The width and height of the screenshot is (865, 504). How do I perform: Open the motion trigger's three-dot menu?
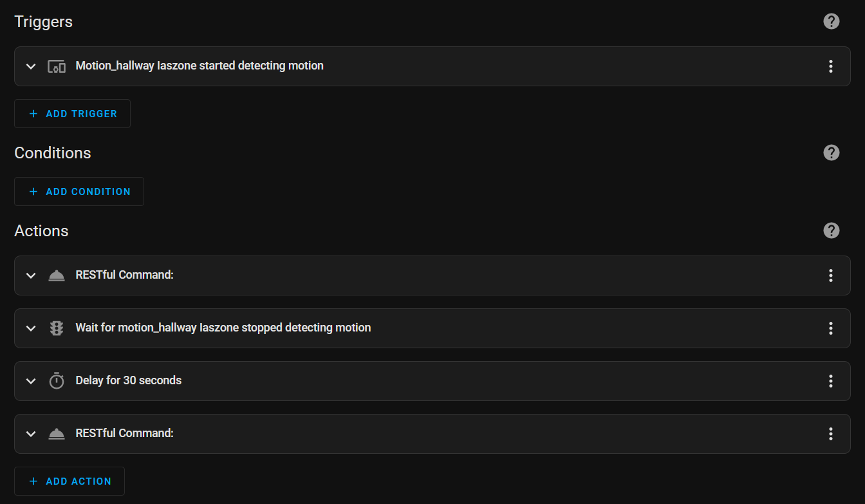[x=830, y=66]
